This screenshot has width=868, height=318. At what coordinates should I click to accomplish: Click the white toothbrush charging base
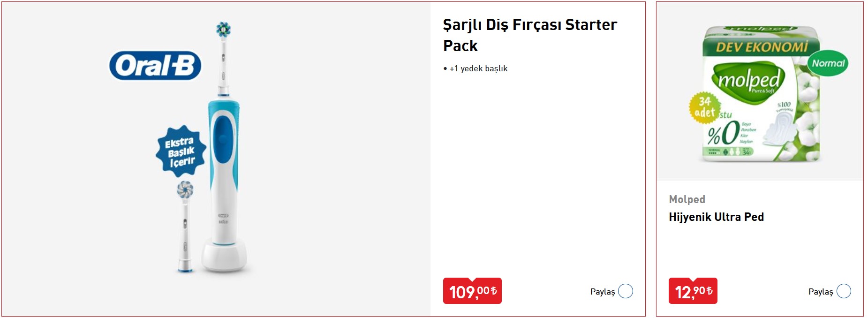(x=224, y=256)
